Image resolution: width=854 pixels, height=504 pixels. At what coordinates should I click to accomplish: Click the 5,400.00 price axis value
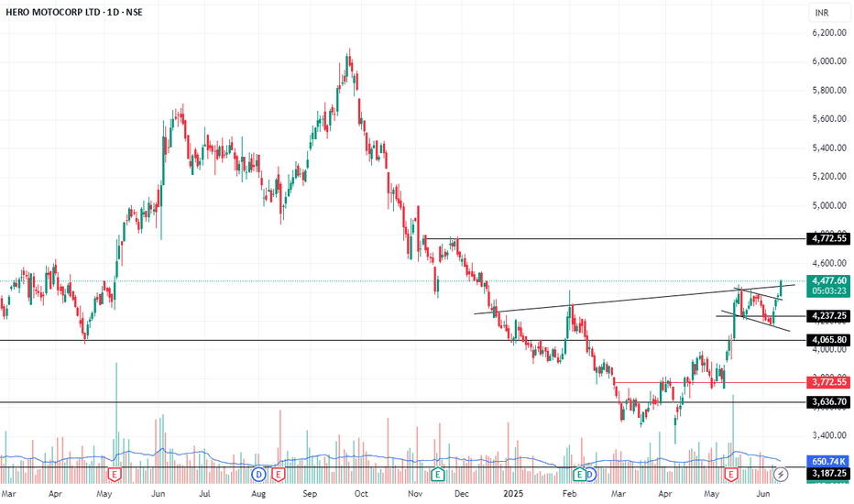(829, 148)
